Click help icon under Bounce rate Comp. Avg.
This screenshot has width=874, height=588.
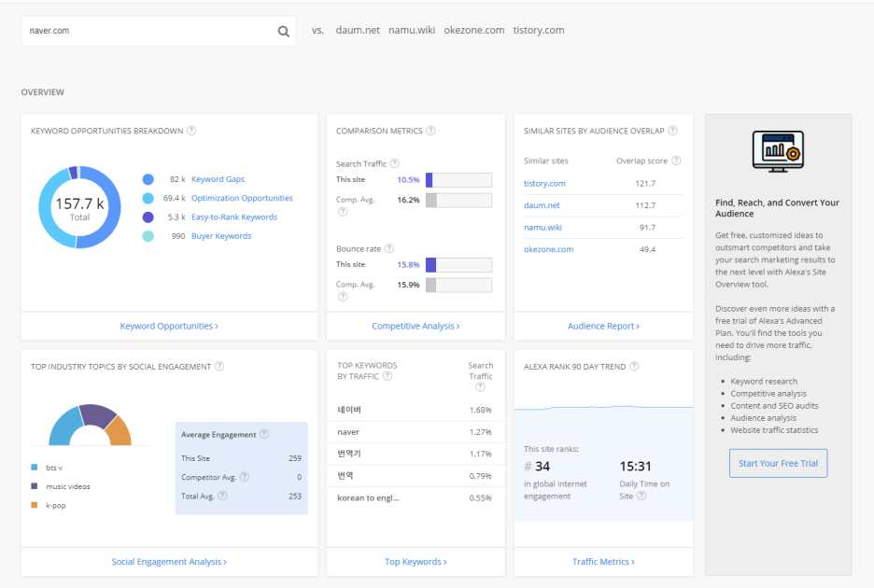[x=343, y=297]
